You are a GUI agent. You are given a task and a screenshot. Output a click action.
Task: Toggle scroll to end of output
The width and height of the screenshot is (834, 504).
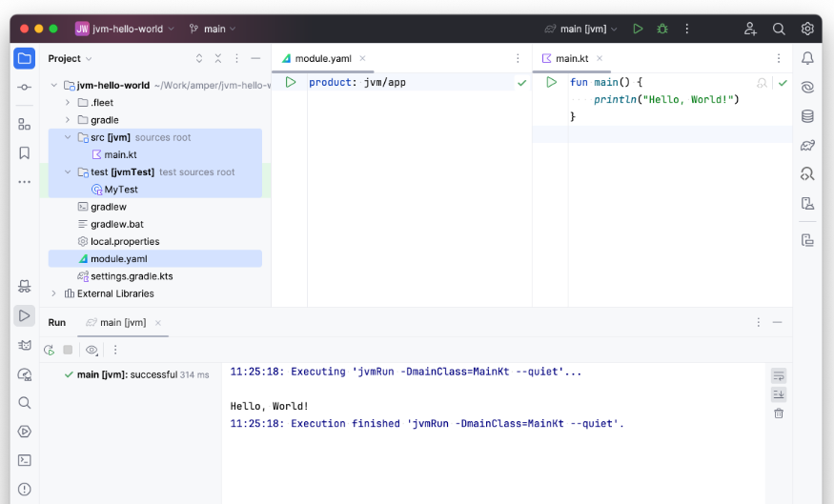tap(779, 394)
